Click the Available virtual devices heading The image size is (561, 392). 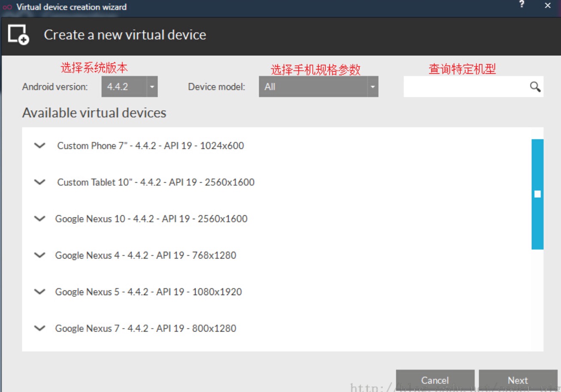tap(94, 113)
